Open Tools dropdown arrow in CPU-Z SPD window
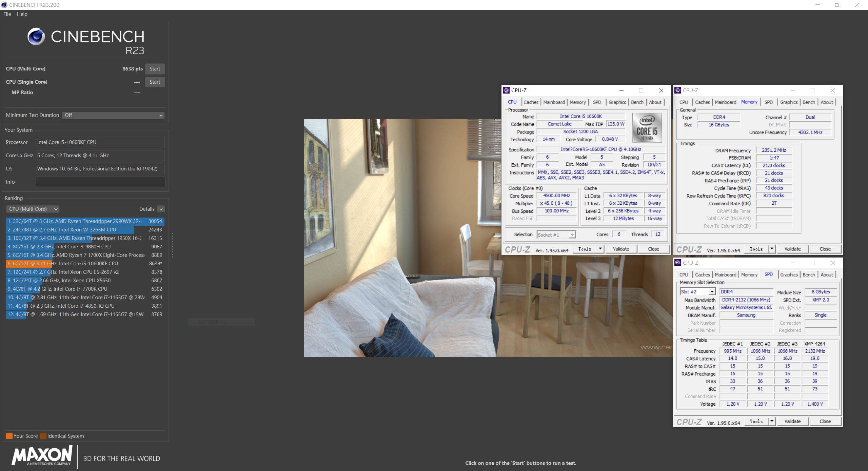Viewport: 868px width, 471px height. [772, 422]
